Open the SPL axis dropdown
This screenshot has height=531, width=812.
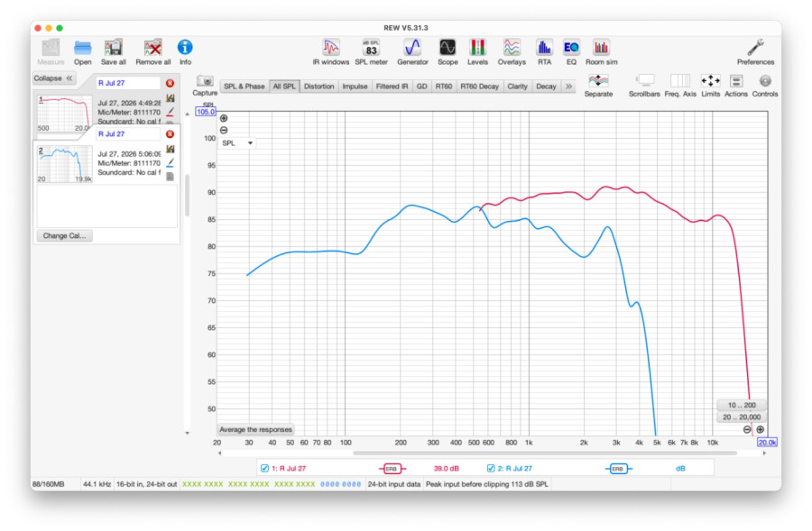(237, 142)
